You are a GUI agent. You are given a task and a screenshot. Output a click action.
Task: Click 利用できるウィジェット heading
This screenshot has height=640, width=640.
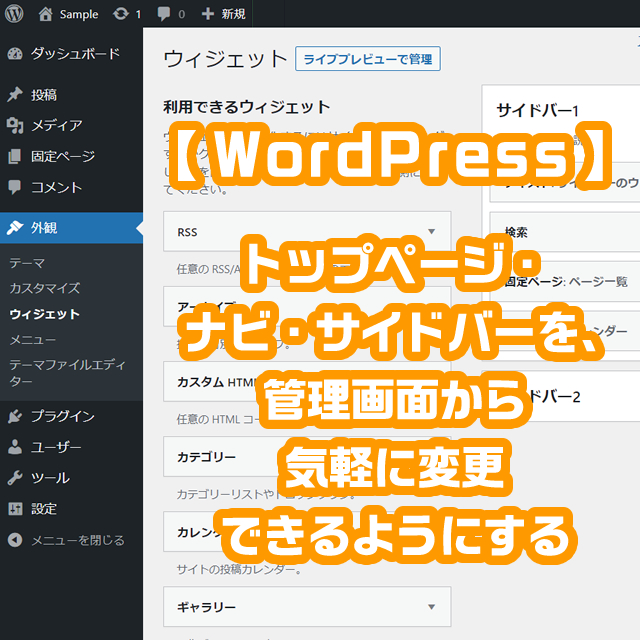[247, 107]
